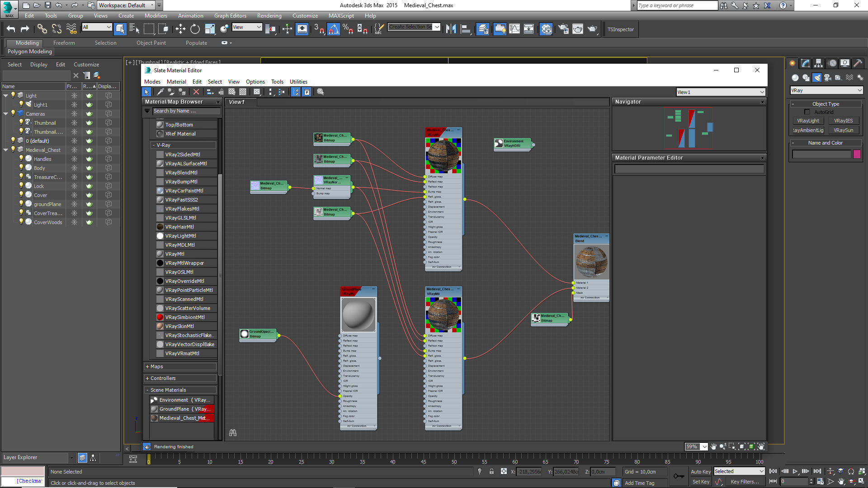Viewport: 868px width, 488px height.
Task: Click the Mirror tool icon
Action: pos(451,29)
